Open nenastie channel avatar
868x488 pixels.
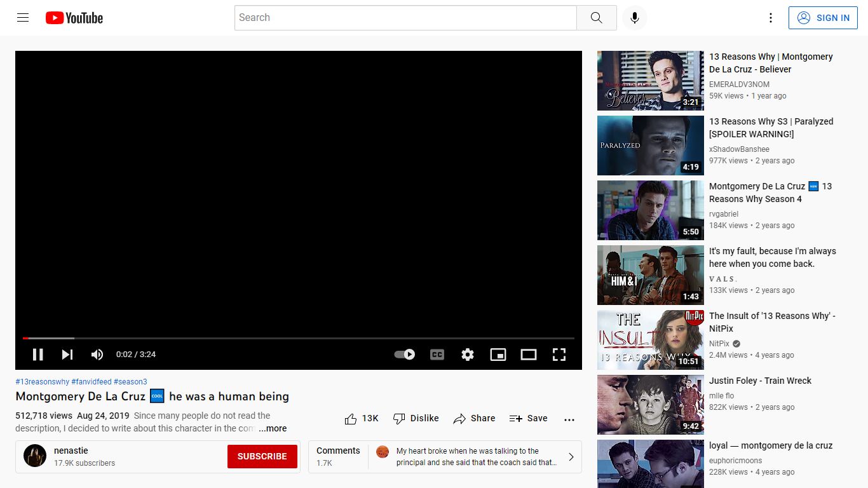pyautogui.click(x=35, y=456)
